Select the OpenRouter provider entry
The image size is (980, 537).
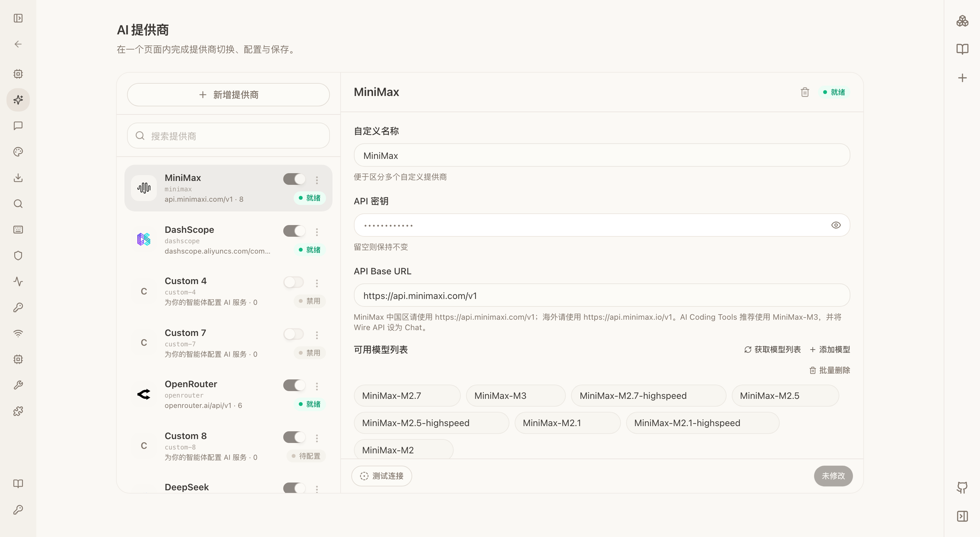coord(228,394)
